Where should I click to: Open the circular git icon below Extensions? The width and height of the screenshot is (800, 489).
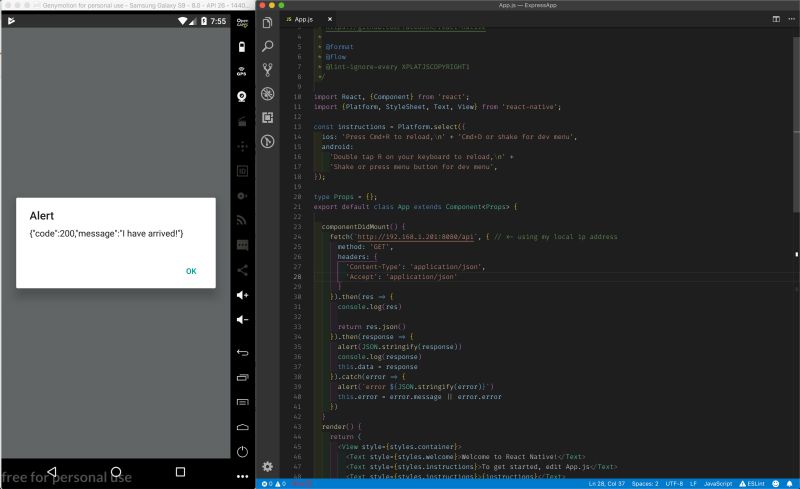pyautogui.click(x=267, y=141)
